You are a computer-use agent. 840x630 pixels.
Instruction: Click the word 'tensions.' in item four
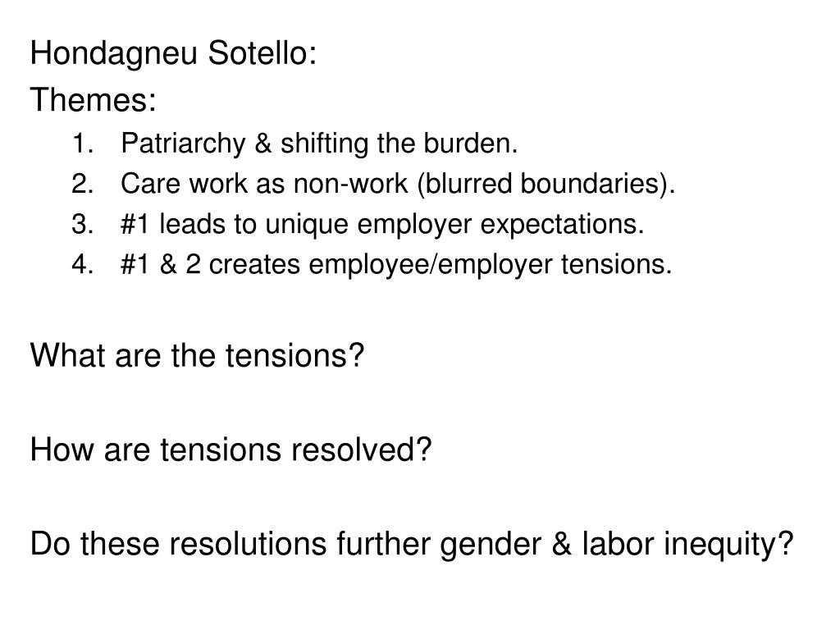[x=616, y=264]
